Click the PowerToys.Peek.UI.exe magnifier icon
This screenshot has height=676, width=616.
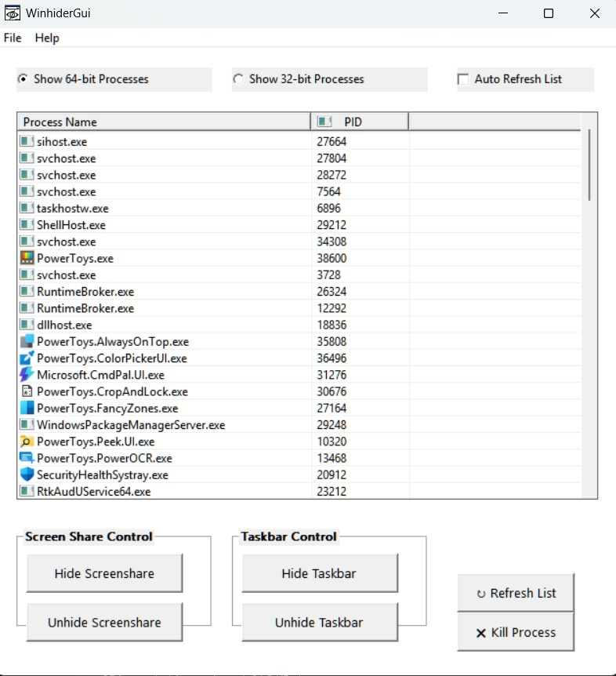tap(27, 441)
